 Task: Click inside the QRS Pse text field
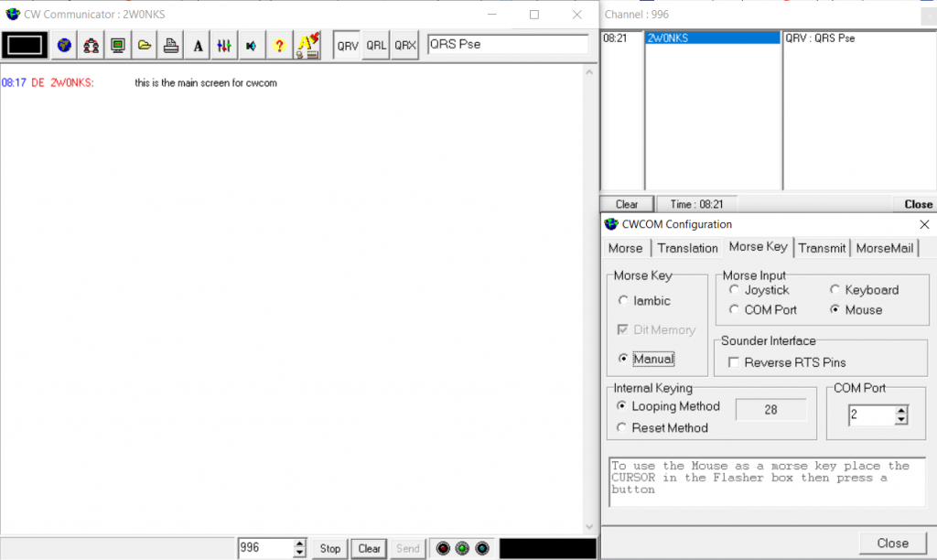pyautogui.click(x=508, y=43)
